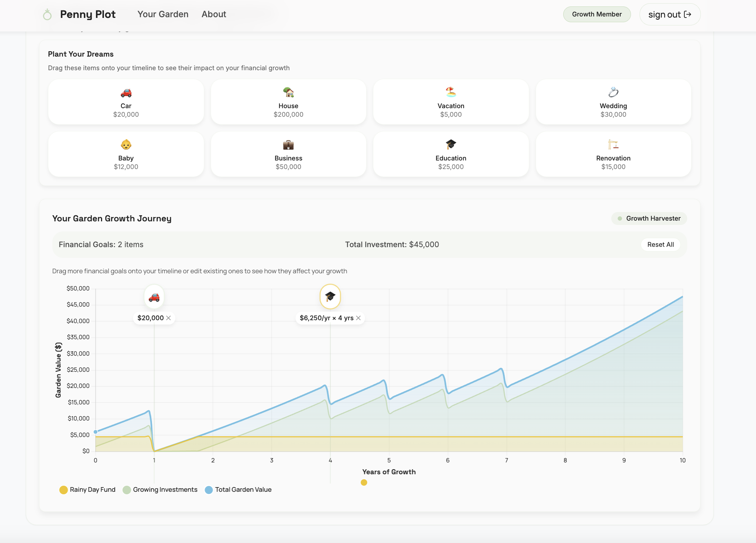Click the Penny Plot logo icon
The image size is (756, 543).
[47, 15]
